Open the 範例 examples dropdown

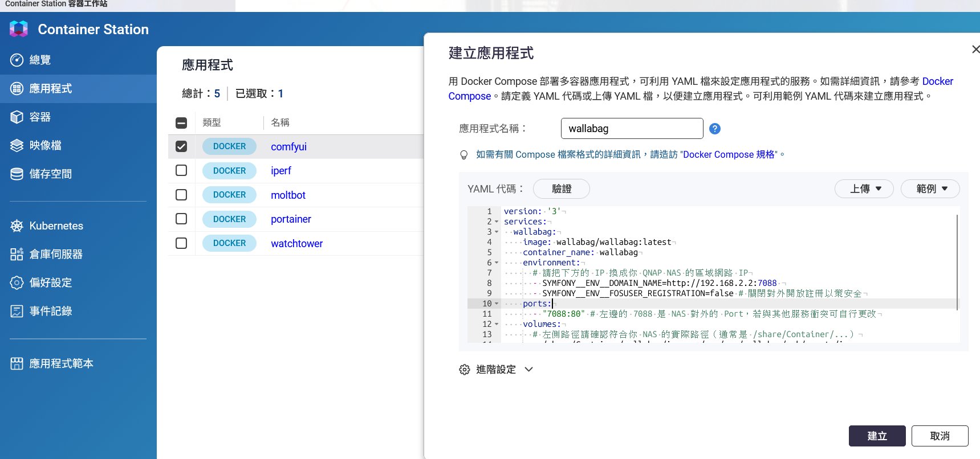tap(930, 188)
